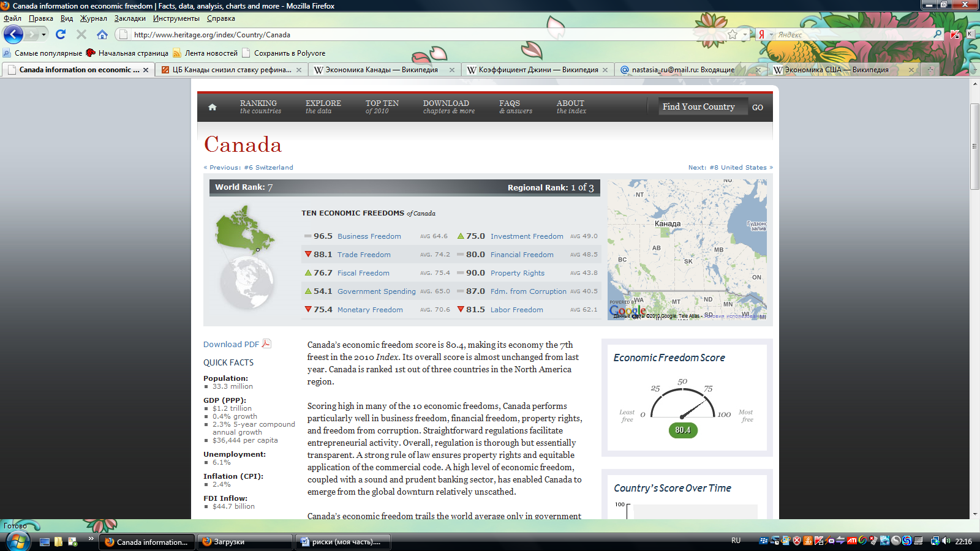The height and width of the screenshot is (551, 980).
Task: Open the Trade Freedom link
Action: tap(364, 255)
